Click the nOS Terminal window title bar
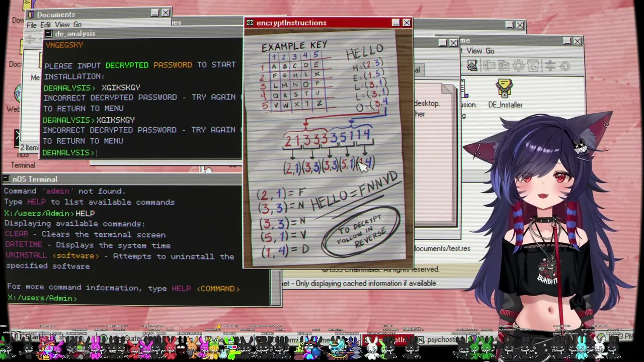This screenshot has width=644, height=362. 122,179
